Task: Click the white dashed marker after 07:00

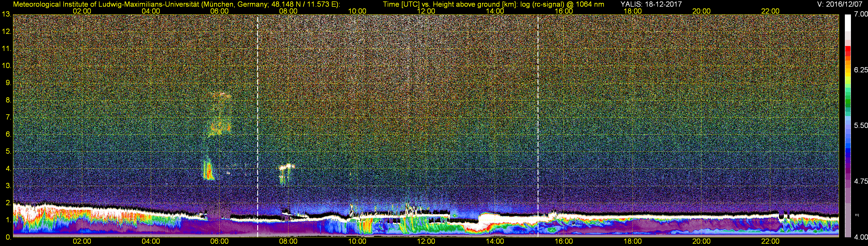Action: (258, 126)
